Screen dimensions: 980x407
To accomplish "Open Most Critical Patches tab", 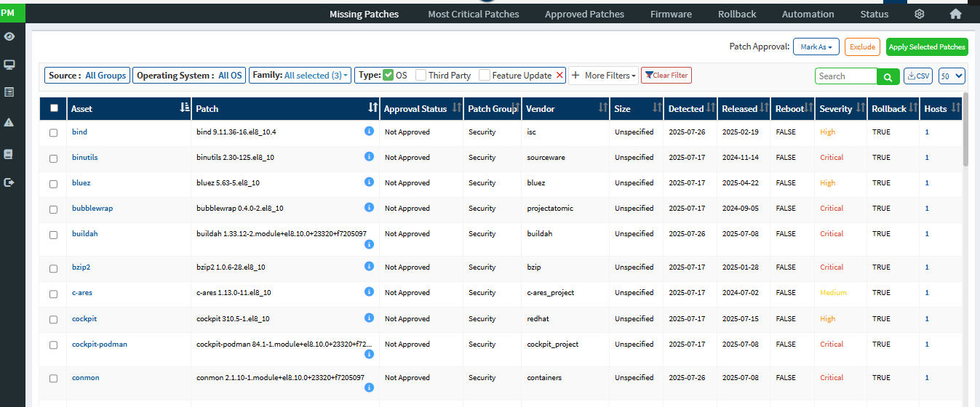I will coord(474,14).
